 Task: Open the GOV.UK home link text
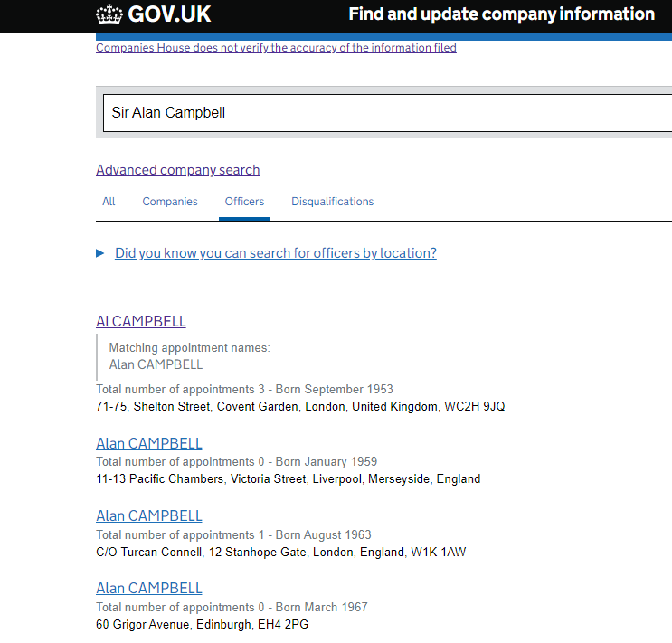pyautogui.click(x=169, y=14)
